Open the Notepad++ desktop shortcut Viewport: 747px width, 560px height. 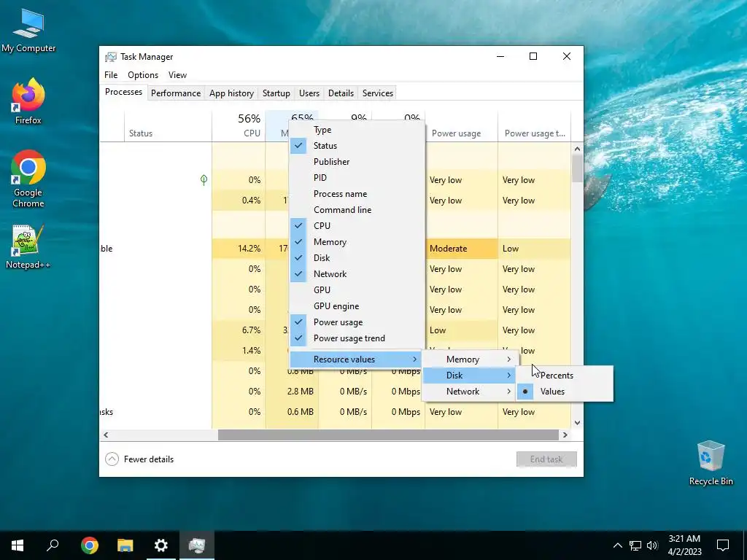point(28,247)
